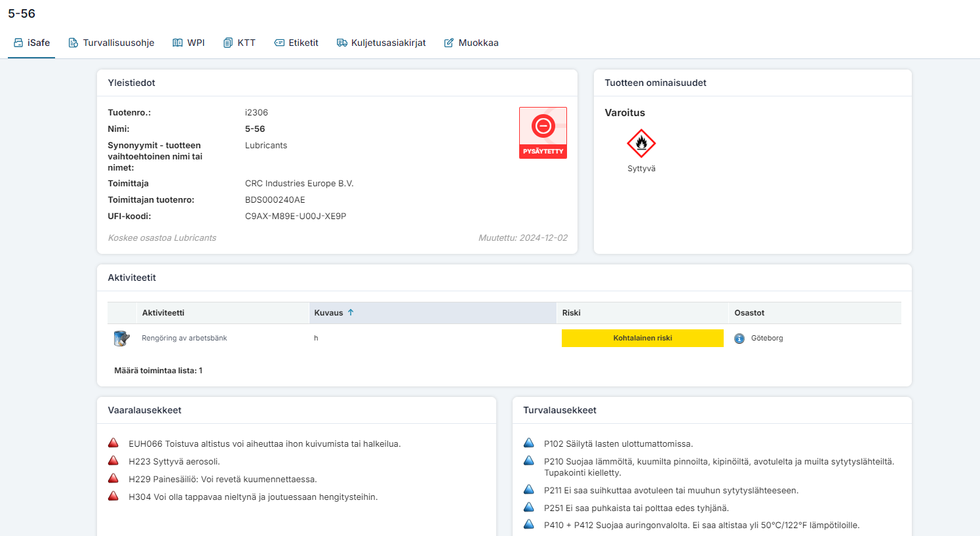Click the synonym value Lubricants
This screenshot has width=980, height=536.
(266, 145)
